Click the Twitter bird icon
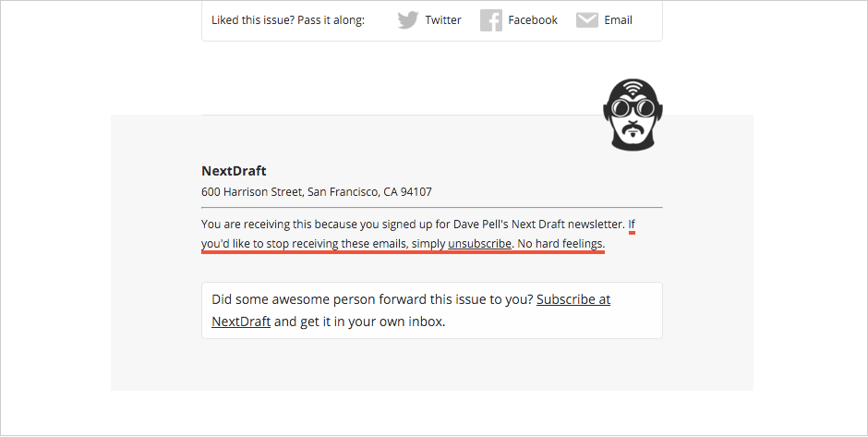 407,20
